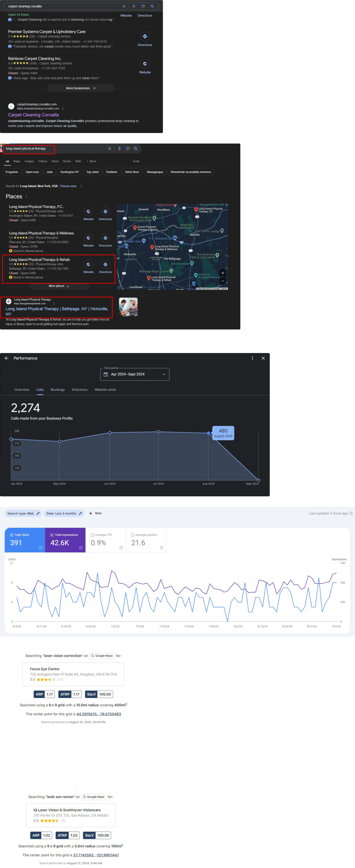This screenshot has width=355, height=868.
Task: Uncheck the Total clicks checkbox
Action: pyautogui.click(x=11, y=535)
